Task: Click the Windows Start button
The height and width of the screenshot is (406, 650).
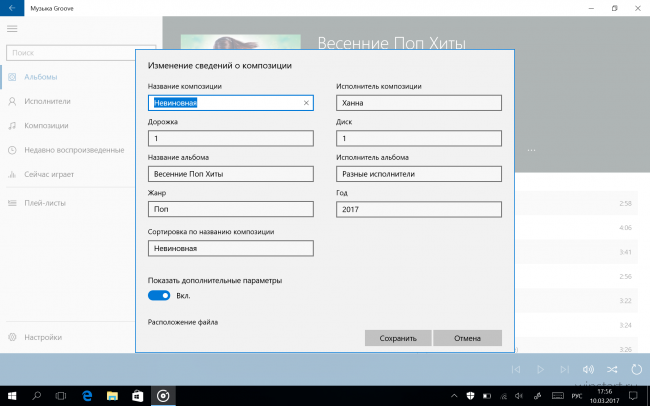Action: click(12, 396)
